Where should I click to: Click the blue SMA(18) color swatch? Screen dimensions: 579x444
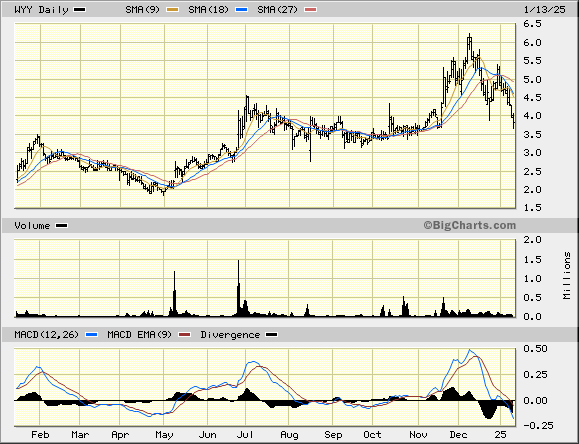pos(241,10)
